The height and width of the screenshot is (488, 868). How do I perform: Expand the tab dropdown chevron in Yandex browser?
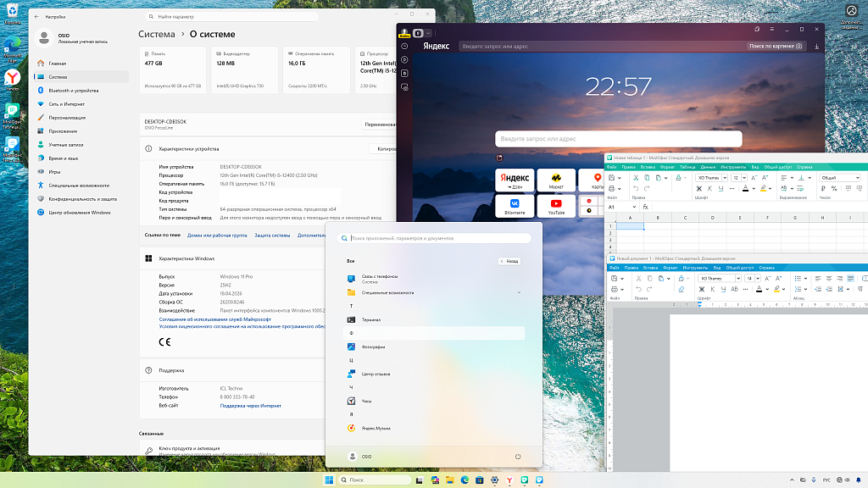(x=428, y=33)
